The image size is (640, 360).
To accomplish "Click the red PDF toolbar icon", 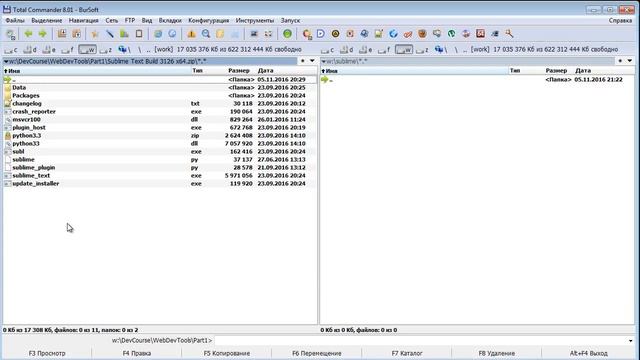I will [480, 34].
